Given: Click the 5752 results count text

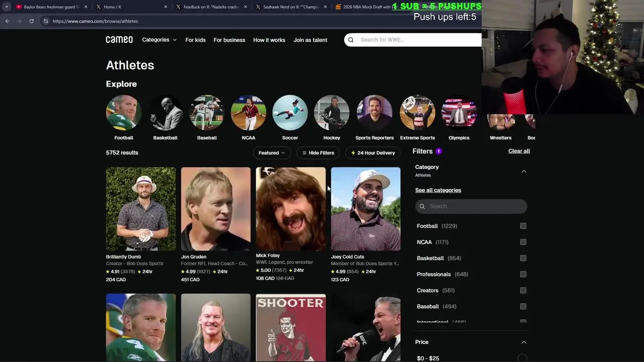Looking at the screenshot, I should (x=122, y=153).
